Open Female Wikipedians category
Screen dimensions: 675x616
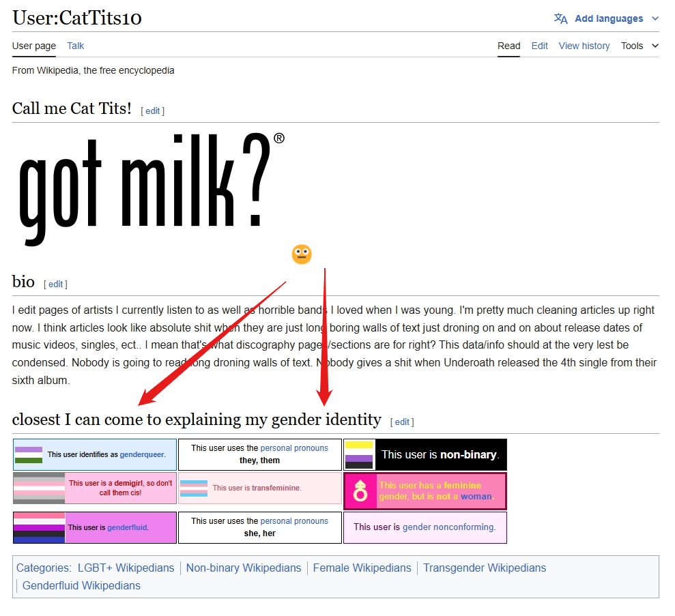click(x=362, y=568)
